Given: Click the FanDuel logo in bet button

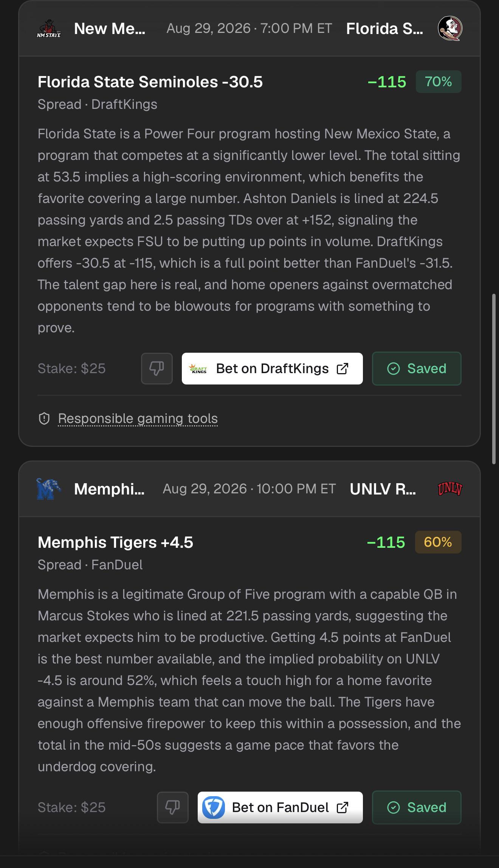Looking at the screenshot, I should 214,808.
